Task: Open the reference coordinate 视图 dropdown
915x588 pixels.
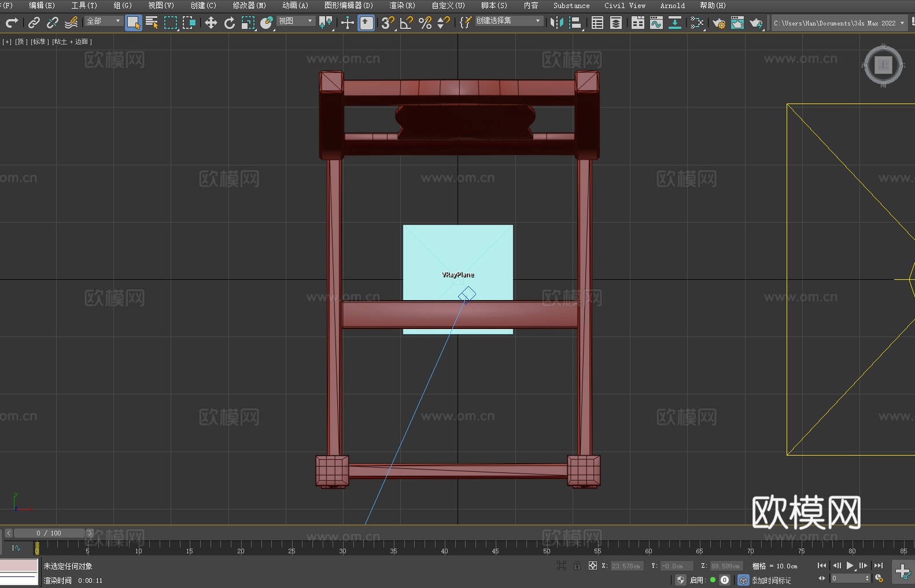Action: click(x=296, y=21)
